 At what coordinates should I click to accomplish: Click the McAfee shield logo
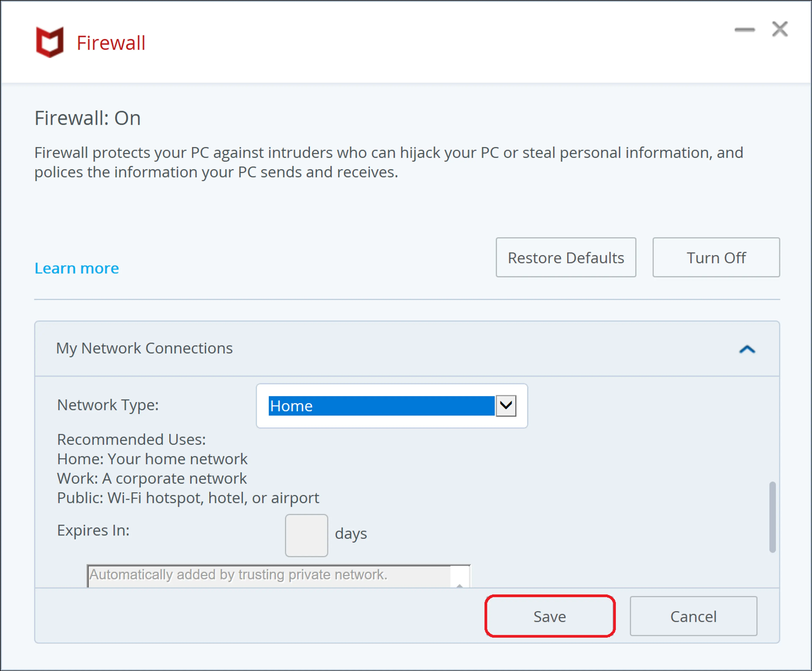tap(49, 42)
